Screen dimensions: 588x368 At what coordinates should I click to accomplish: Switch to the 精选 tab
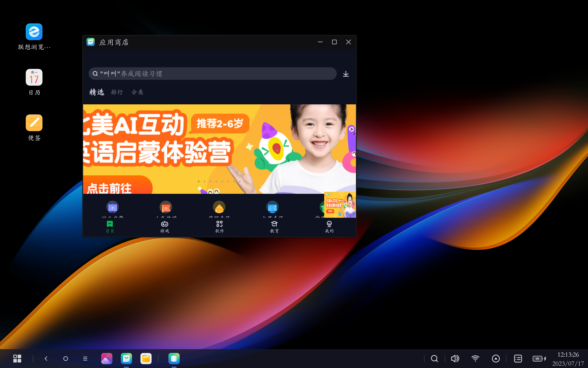(97, 92)
